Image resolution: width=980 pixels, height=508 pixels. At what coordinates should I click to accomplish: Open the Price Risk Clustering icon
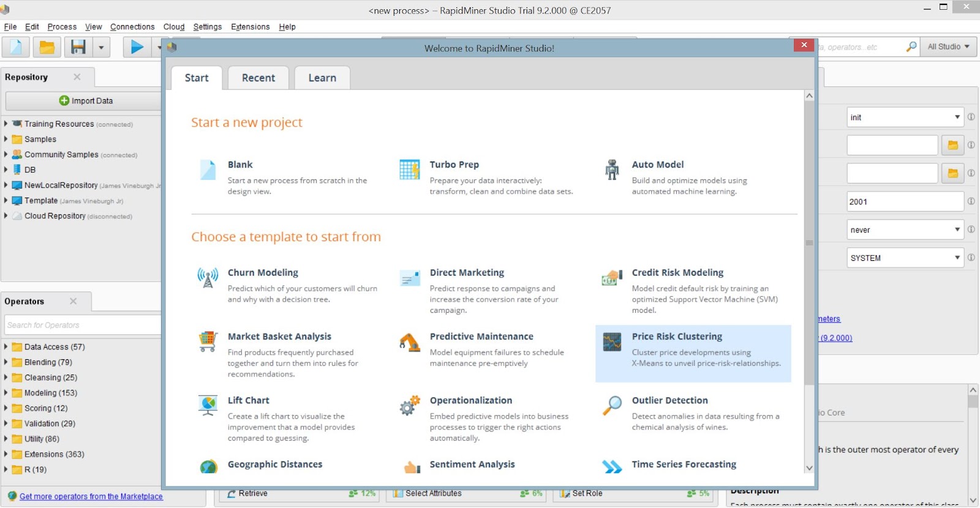click(612, 342)
